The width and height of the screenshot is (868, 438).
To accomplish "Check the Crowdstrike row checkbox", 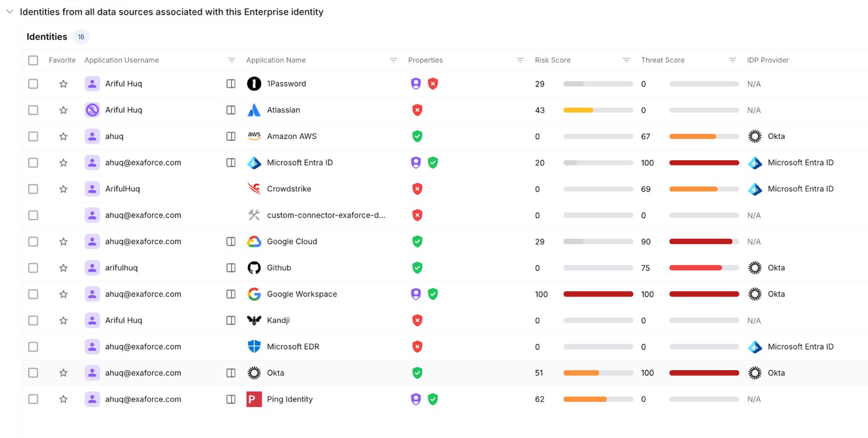I will [33, 189].
